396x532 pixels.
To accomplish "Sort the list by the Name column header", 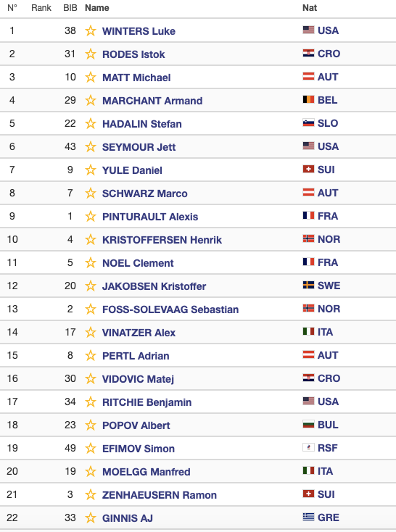I will coord(96,8).
